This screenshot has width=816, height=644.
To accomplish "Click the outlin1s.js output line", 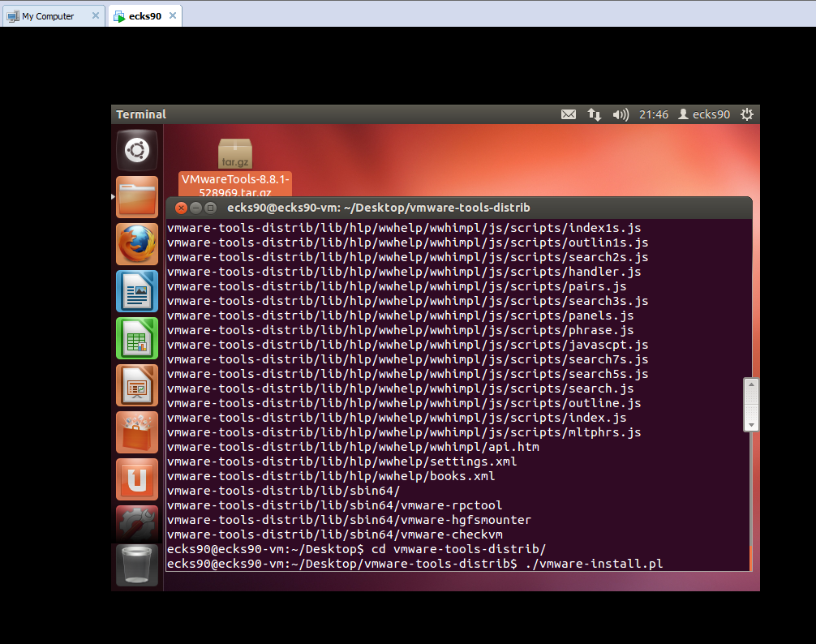I will tap(407, 243).
